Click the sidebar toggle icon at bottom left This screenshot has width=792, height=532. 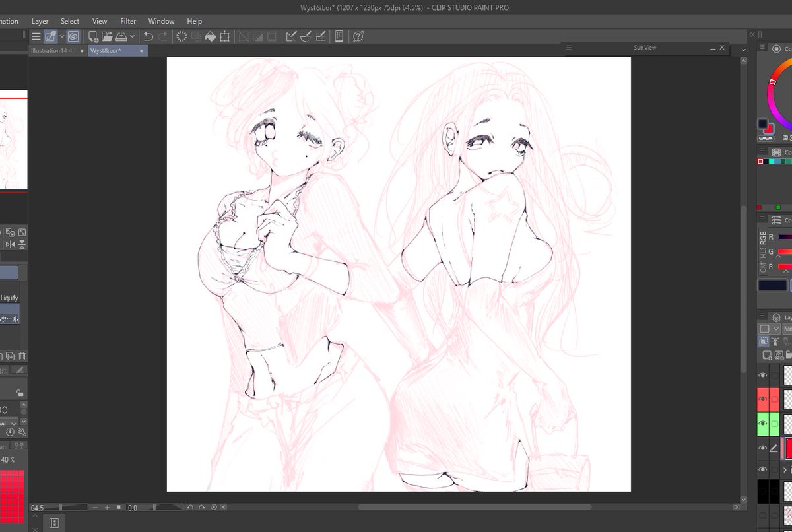click(x=54, y=523)
